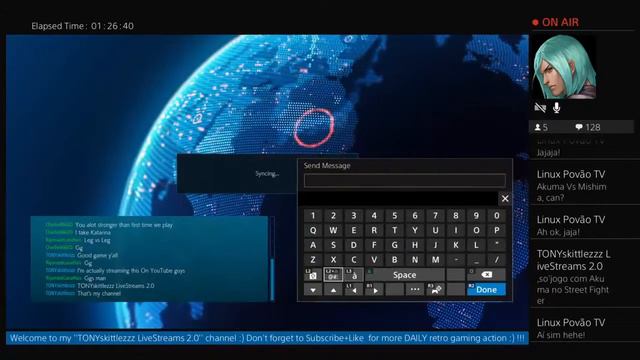Select the motion controller input key
Image resolution: width=640 pixels, height=360 pixels.
pos(435,289)
